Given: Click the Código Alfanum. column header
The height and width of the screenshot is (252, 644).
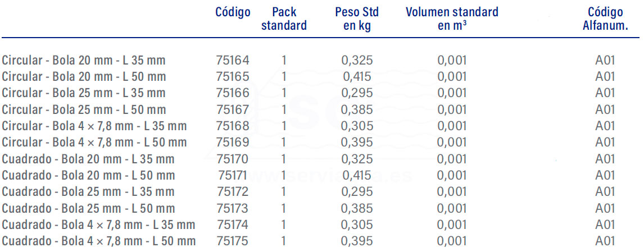Looking at the screenshot, I should click(x=605, y=19).
